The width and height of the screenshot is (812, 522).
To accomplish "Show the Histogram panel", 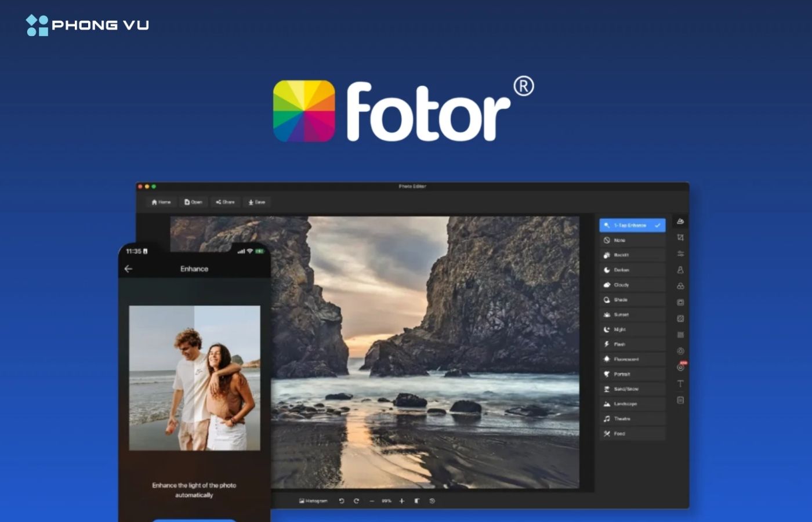I will point(313,501).
